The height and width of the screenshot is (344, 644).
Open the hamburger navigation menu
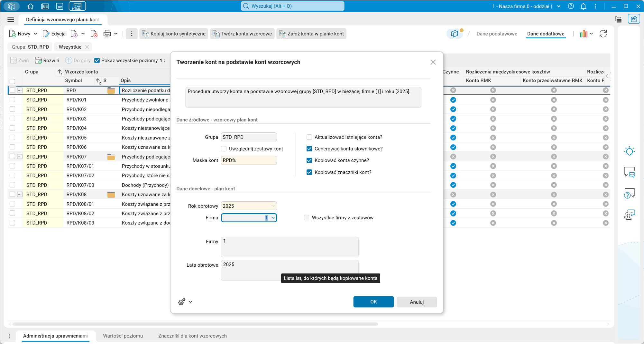(11, 20)
